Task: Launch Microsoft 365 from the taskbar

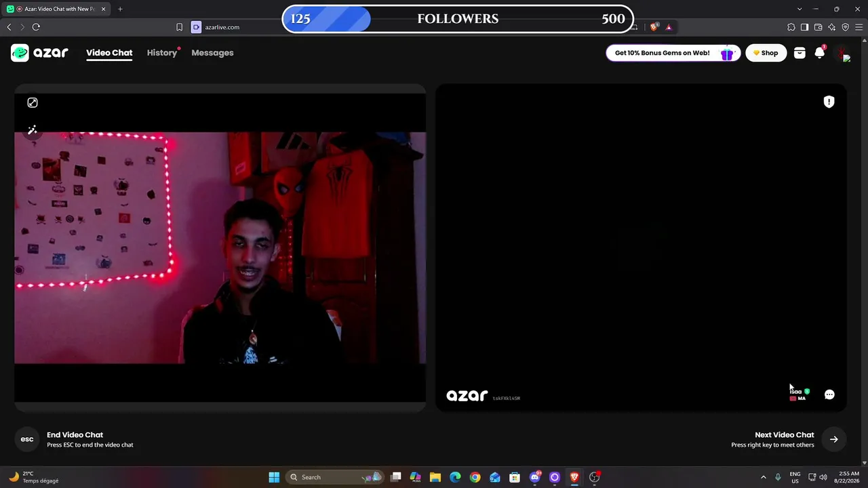Action: 416,477
